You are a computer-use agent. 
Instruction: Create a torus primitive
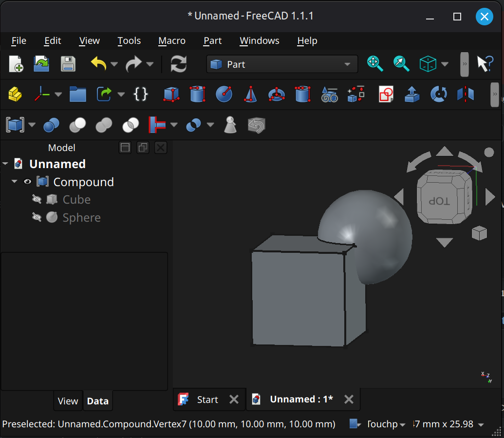pos(277,94)
